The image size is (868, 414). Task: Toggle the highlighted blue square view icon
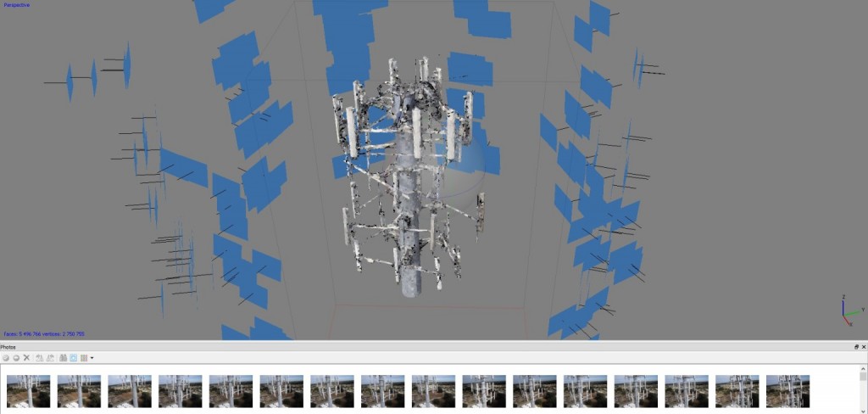(x=73, y=358)
